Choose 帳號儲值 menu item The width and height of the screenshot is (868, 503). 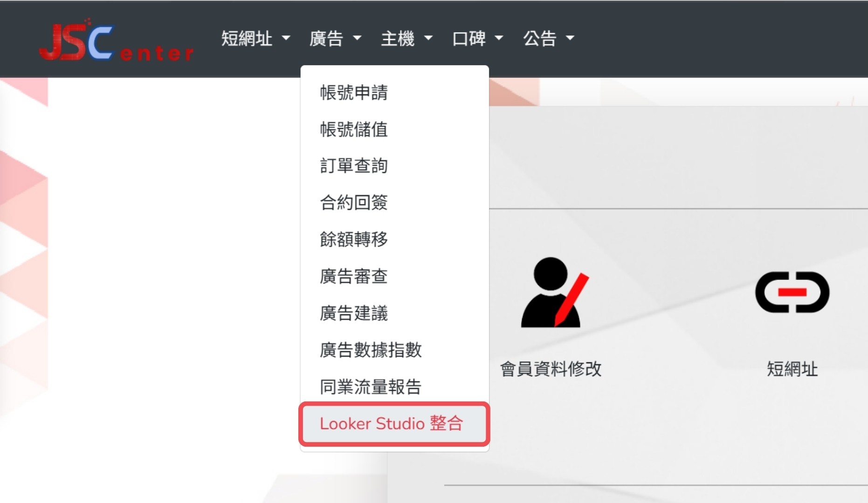point(354,129)
